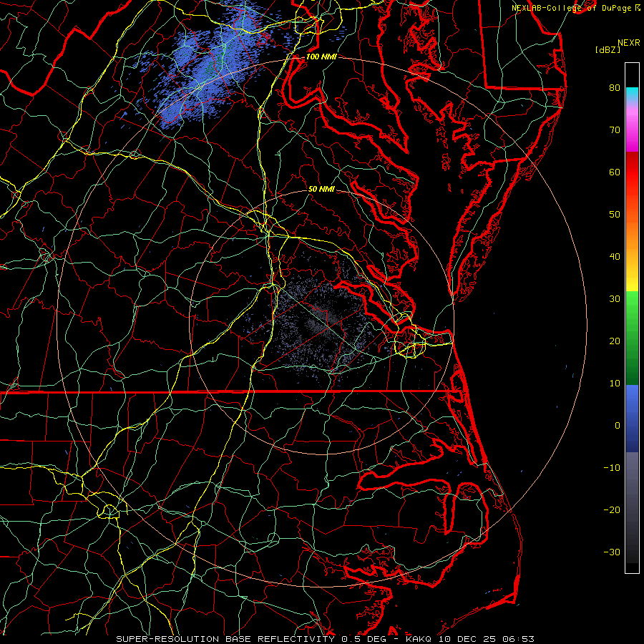
Task: Click the NEXR label above color bar
Action: tap(629, 43)
